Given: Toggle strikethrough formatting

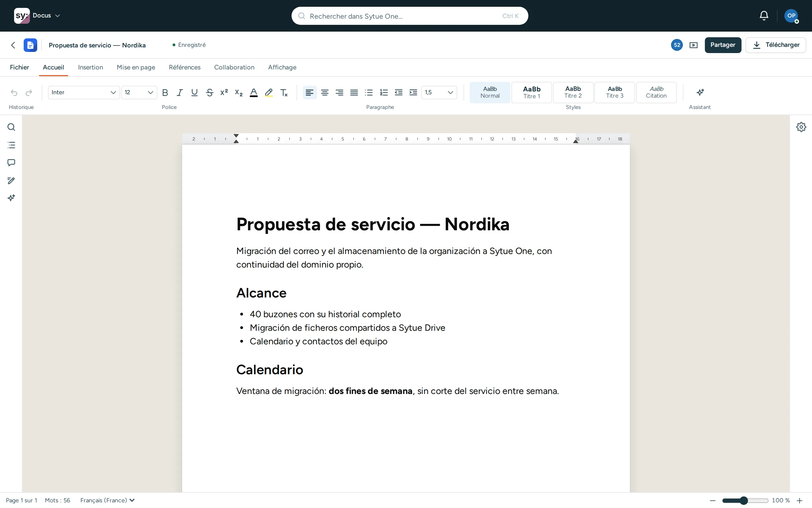Looking at the screenshot, I should [x=210, y=92].
